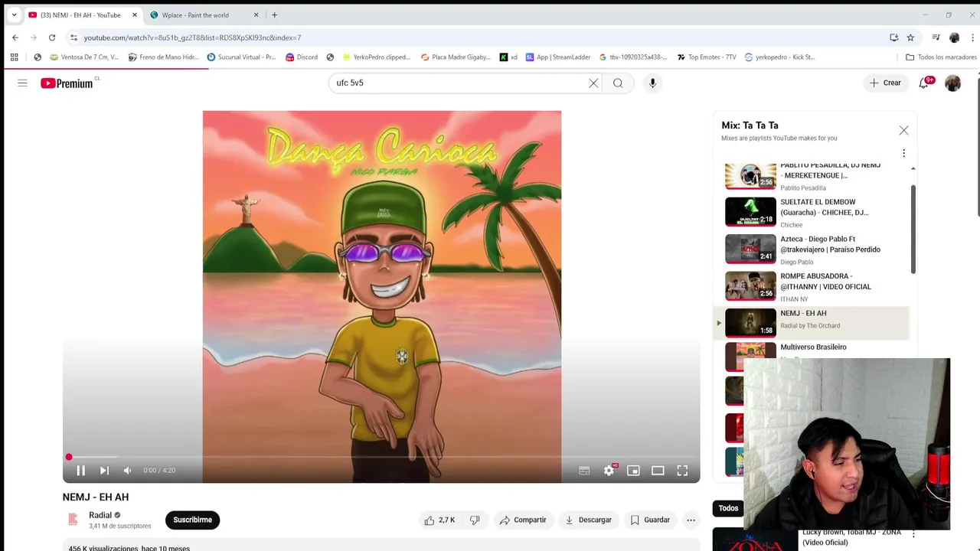Image resolution: width=980 pixels, height=551 pixels.
Task: Select NEMJ - EH AH in playlist
Action: point(812,323)
